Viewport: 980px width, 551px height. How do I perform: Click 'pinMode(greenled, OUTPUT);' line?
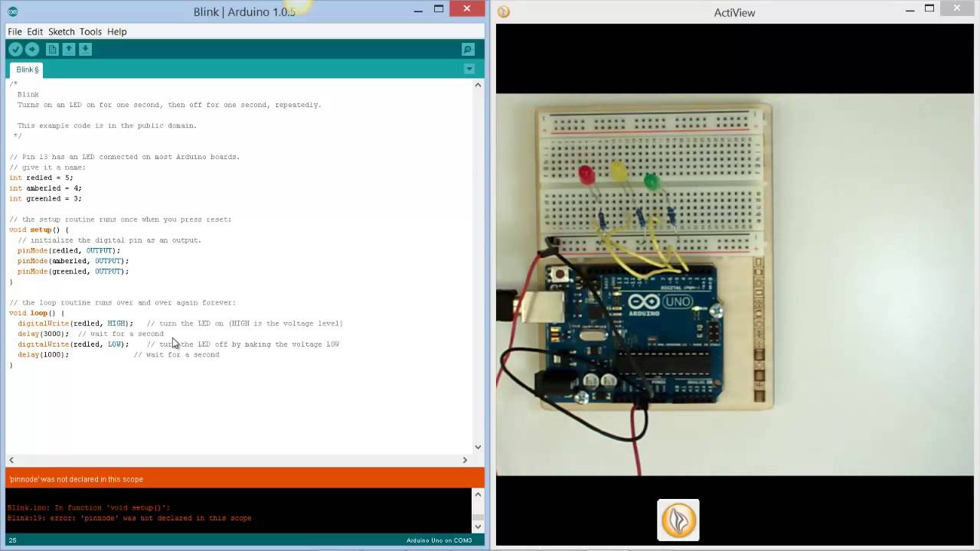coord(73,271)
